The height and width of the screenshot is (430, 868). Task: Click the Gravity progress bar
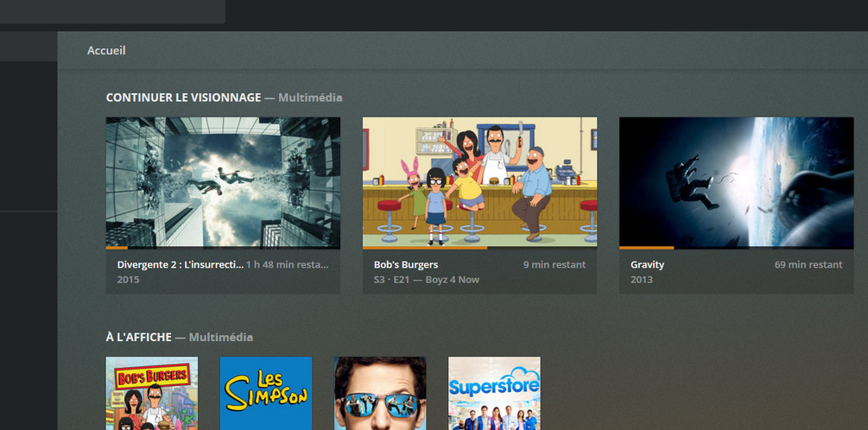[736, 248]
